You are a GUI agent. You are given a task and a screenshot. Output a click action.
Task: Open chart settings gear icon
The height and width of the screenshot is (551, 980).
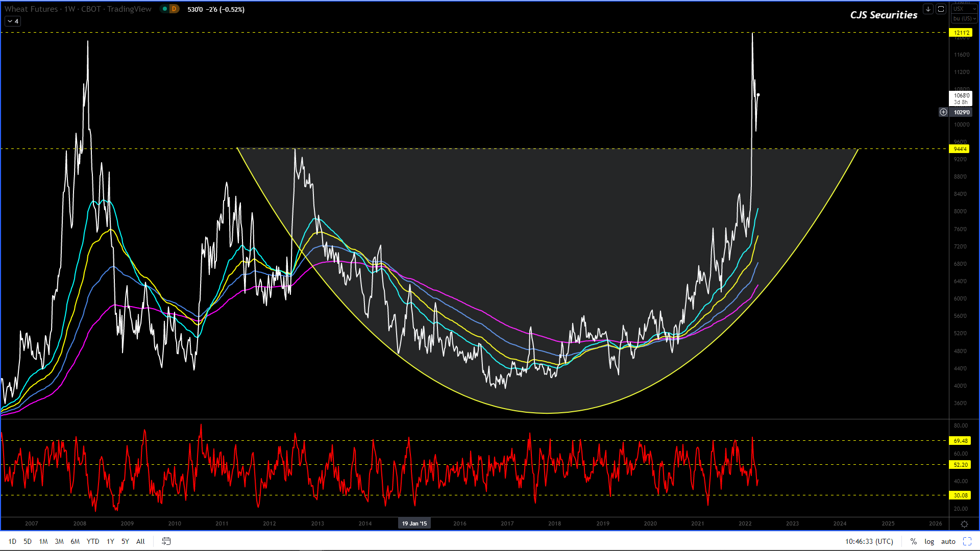pos(964,524)
